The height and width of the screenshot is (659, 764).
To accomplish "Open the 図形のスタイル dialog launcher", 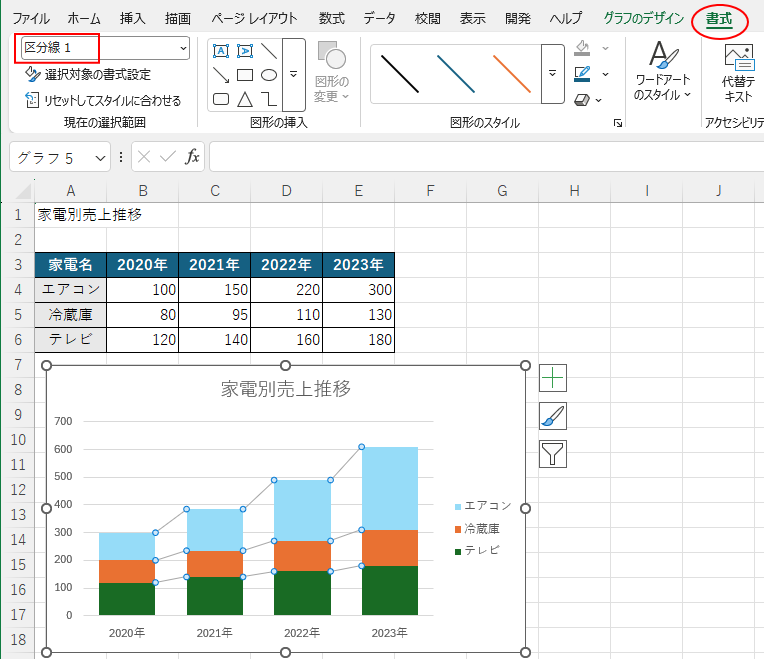I will click(618, 123).
